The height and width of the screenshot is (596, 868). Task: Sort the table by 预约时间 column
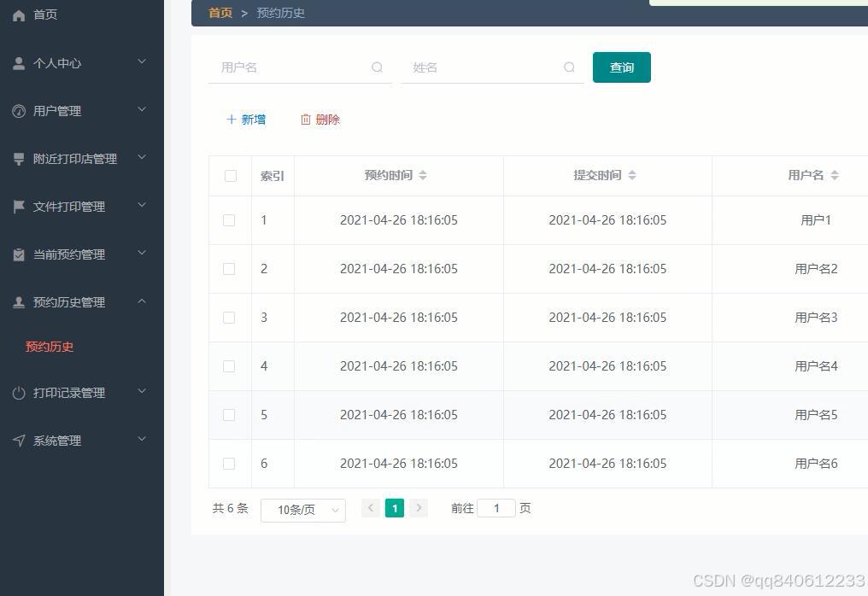[x=423, y=175]
